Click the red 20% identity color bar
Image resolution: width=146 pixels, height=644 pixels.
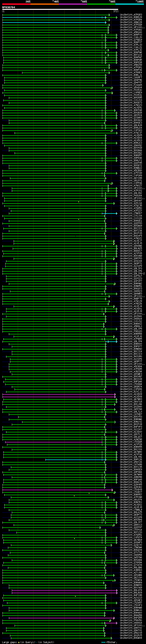(x=16, y=4)
